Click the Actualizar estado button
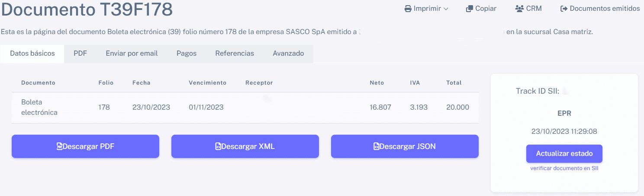The width and height of the screenshot is (644, 196). 564,153
